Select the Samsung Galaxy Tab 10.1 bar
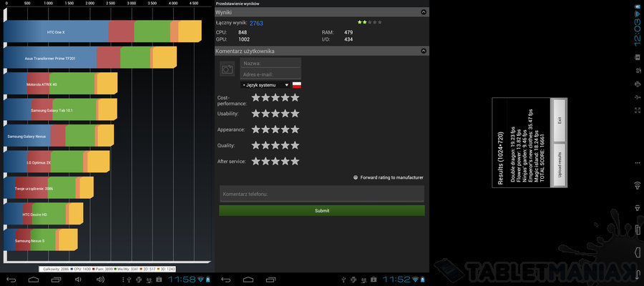The height and width of the screenshot is (286, 644). 60,109
